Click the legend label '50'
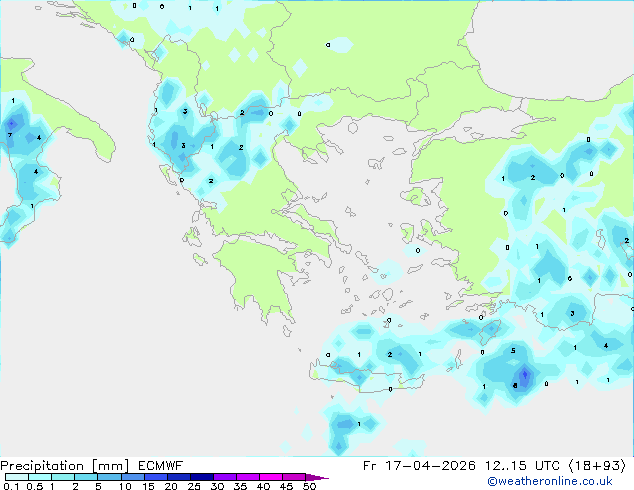 (310, 486)
